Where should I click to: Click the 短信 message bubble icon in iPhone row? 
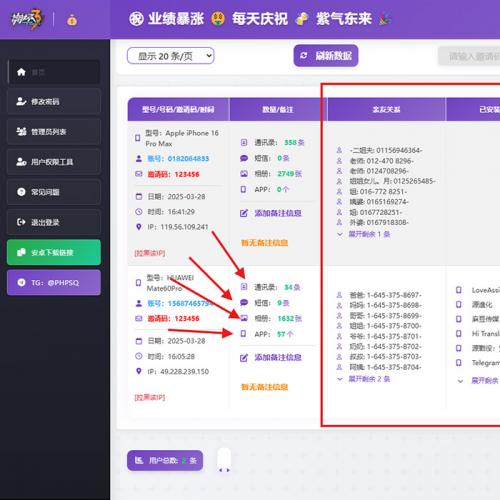coord(244,158)
